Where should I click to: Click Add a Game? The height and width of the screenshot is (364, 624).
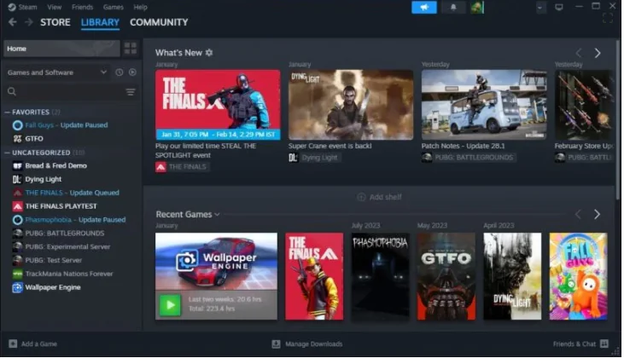click(x=38, y=344)
